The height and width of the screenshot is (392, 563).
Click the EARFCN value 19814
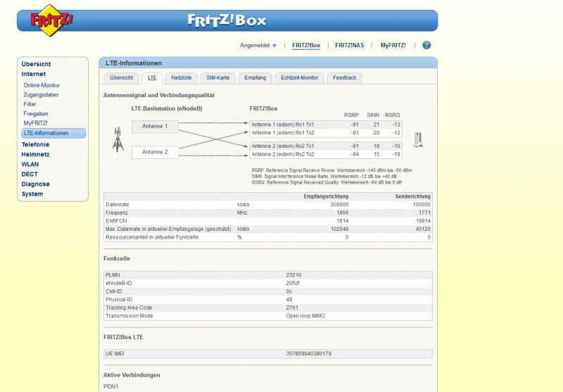[423, 221]
